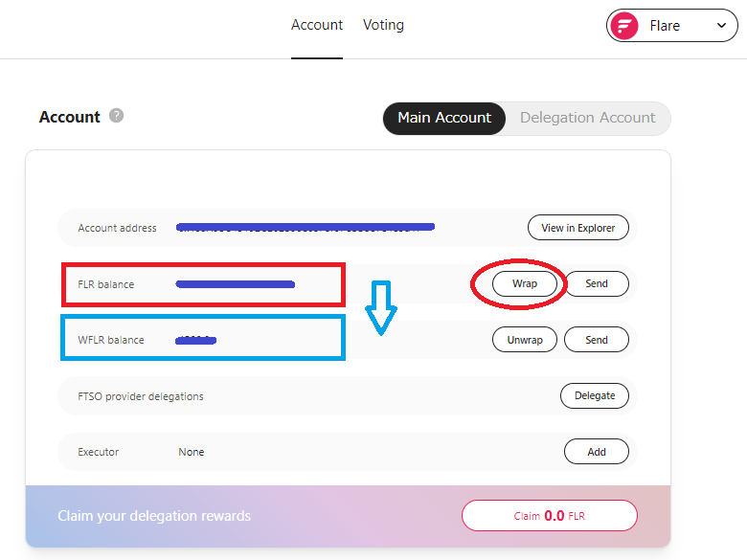Screen dimensions: 747x560
Task: Click the help question mark icon beside Account
Action: tap(116, 116)
